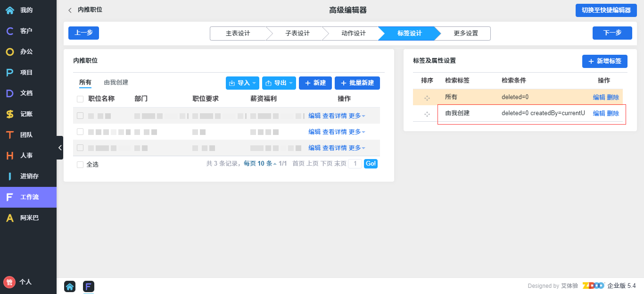Go to the 更多设置 step

pyautogui.click(x=465, y=34)
